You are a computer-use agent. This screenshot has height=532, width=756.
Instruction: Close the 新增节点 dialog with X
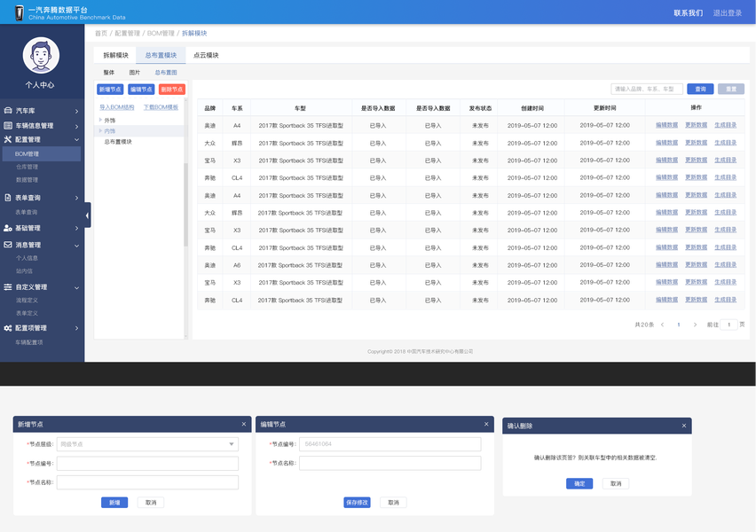point(244,424)
